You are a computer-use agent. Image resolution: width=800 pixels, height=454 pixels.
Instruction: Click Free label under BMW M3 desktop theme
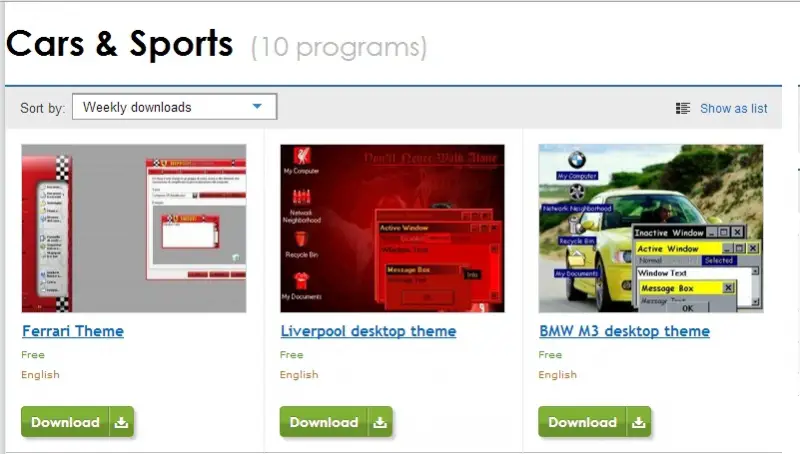click(550, 355)
